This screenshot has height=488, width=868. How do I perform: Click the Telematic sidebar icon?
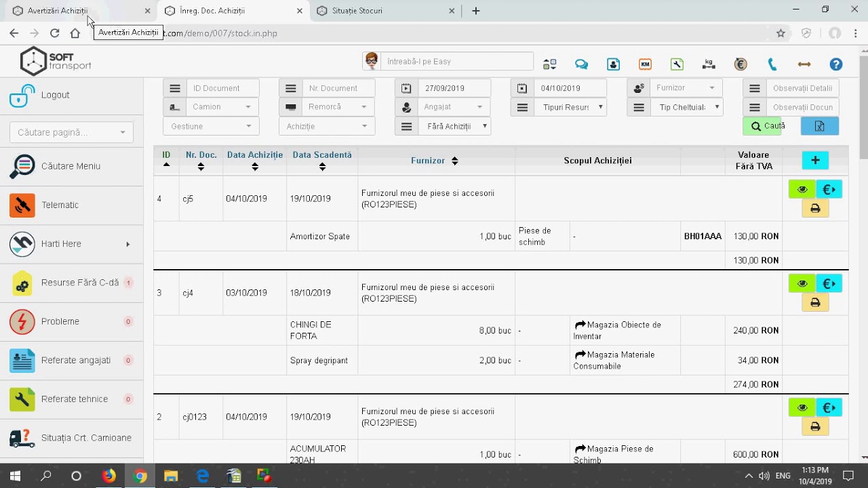22,205
